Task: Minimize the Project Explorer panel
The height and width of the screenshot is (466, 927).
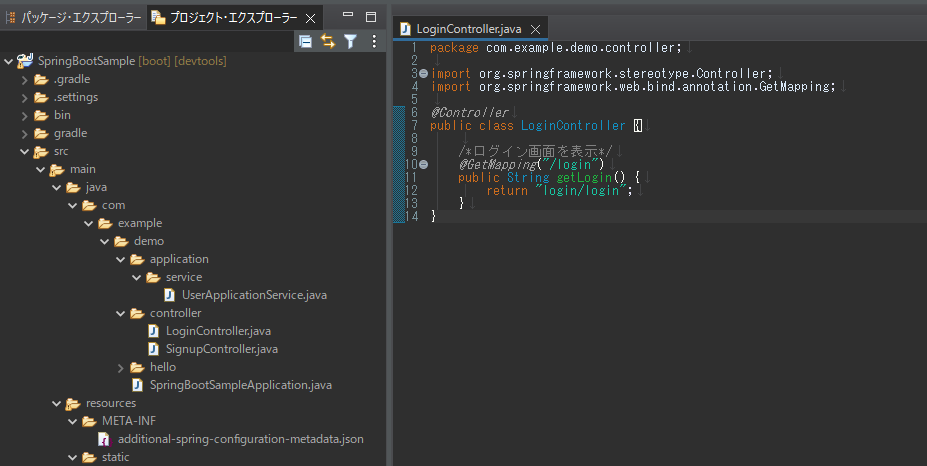Action: tap(346, 17)
